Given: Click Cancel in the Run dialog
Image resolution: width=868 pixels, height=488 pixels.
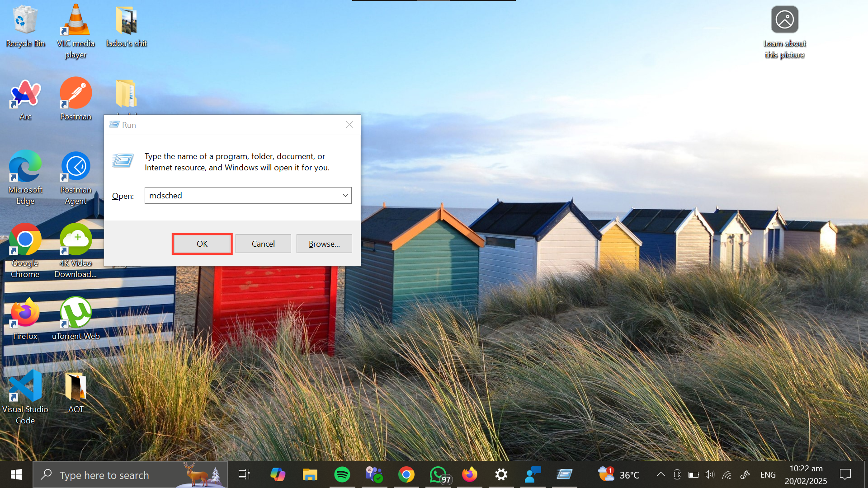Looking at the screenshot, I should coord(263,244).
